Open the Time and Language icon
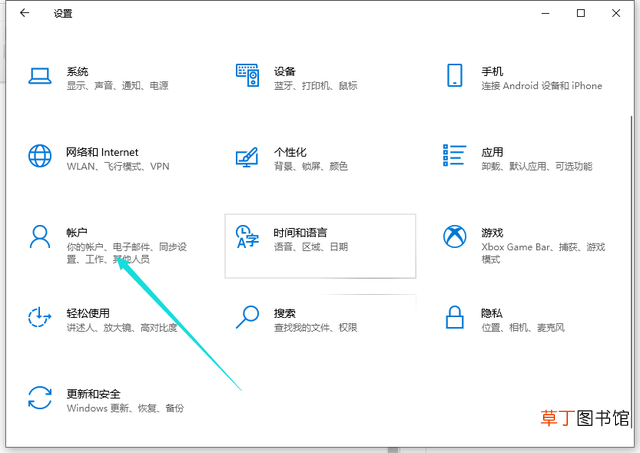This screenshot has height=453, width=640. pyautogui.click(x=247, y=237)
